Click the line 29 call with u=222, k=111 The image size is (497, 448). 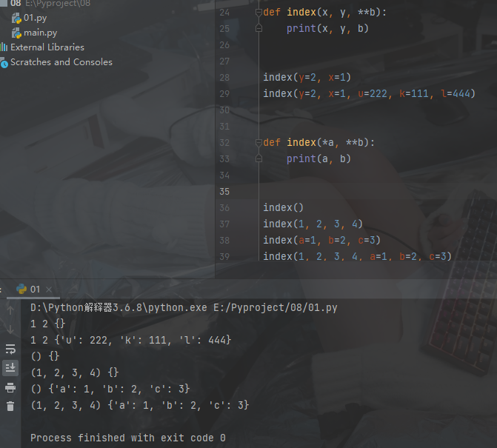(x=370, y=94)
